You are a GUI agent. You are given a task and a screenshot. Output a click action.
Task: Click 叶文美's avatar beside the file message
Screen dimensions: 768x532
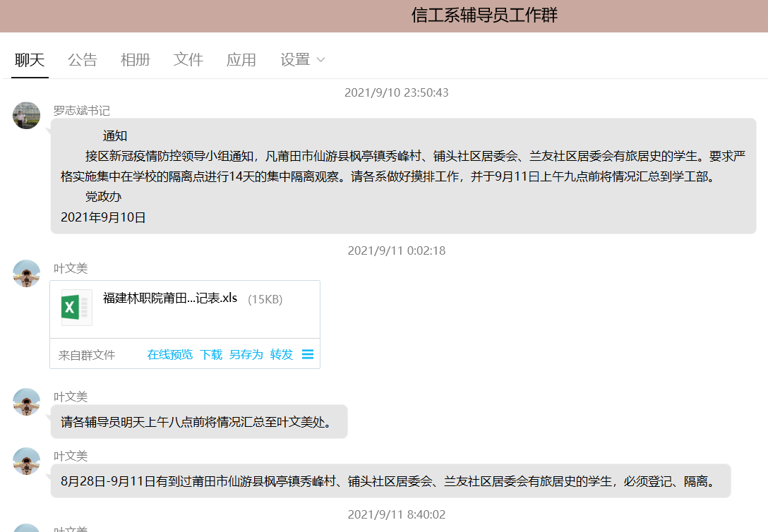27,273
